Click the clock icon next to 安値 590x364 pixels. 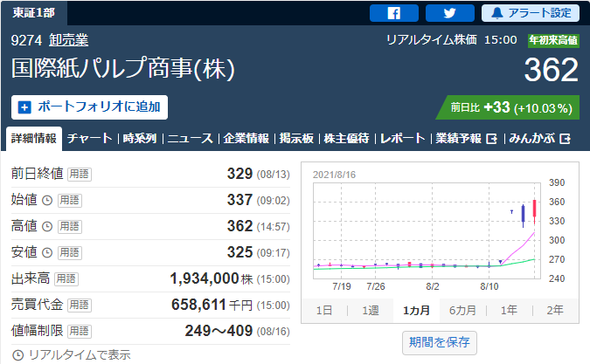click(x=47, y=252)
